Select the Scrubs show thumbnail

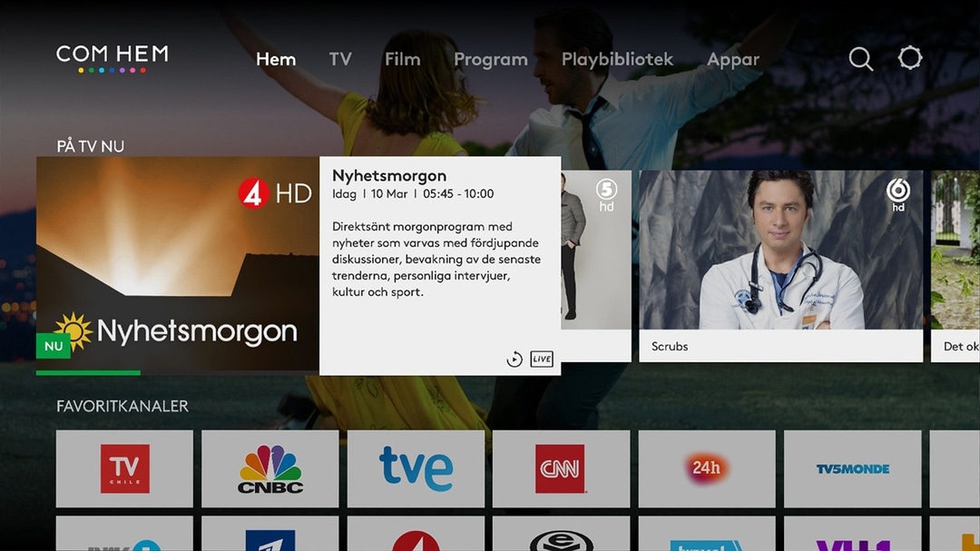click(780, 250)
